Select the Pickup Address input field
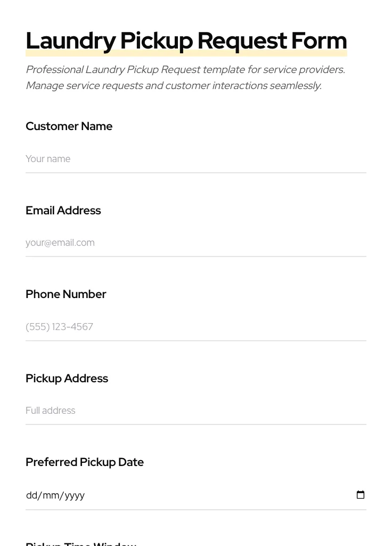The height and width of the screenshot is (546, 392). 196,411
